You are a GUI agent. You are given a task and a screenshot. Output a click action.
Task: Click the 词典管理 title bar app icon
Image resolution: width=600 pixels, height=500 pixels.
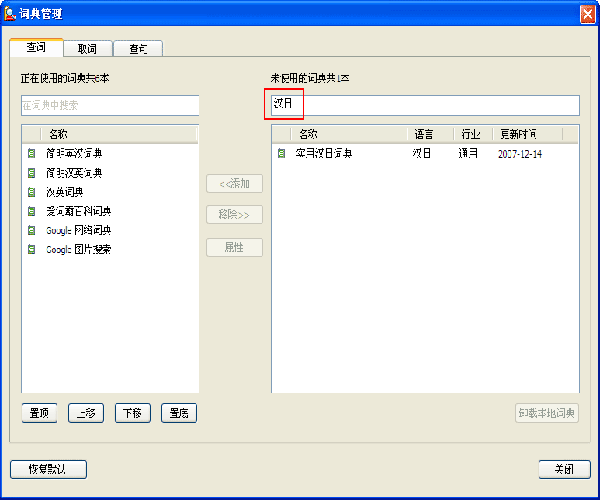coord(9,14)
